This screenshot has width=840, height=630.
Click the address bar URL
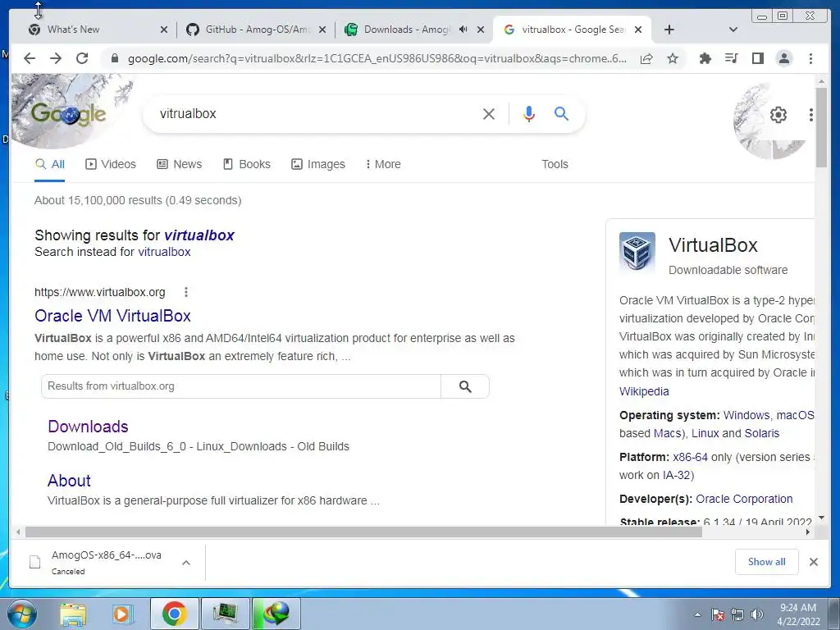coord(377,58)
